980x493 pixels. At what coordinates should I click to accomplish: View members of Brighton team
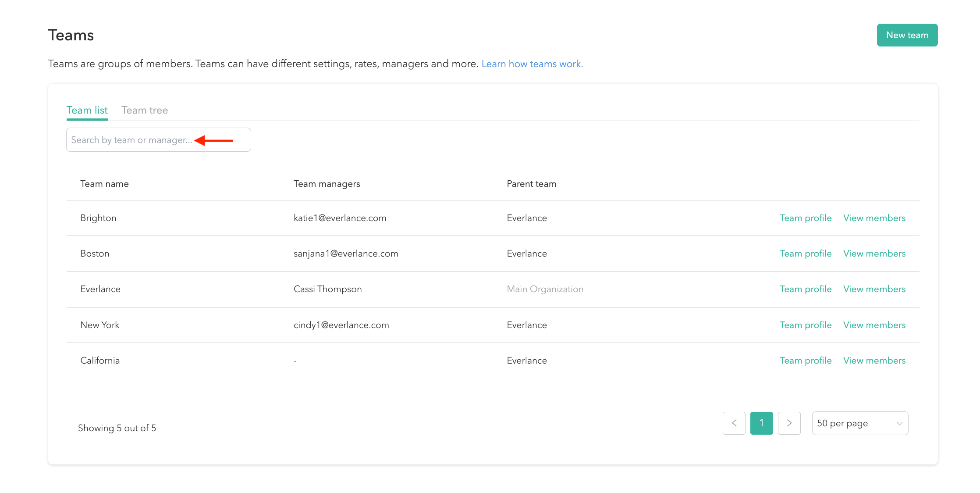pyautogui.click(x=874, y=218)
